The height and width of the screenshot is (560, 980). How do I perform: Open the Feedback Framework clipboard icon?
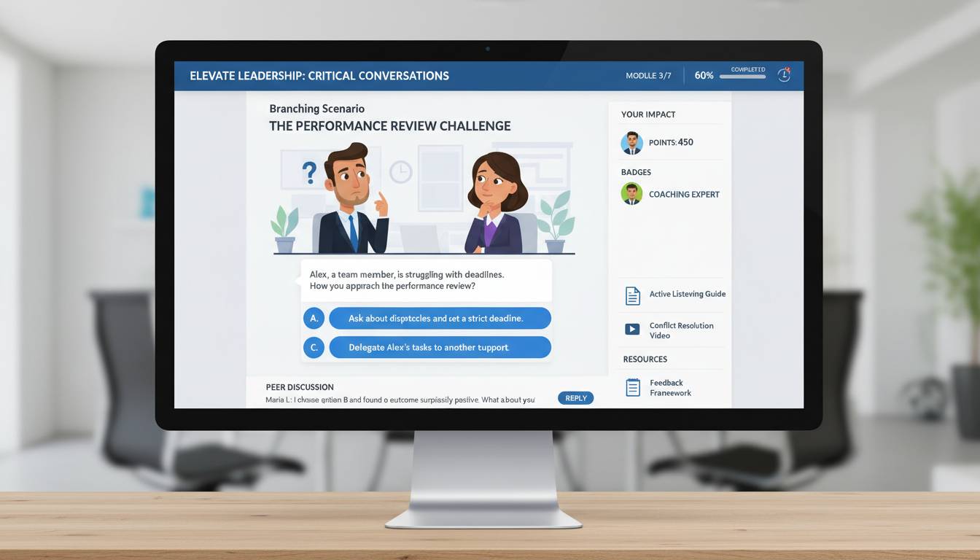pyautogui.click(x=632, y=387)
